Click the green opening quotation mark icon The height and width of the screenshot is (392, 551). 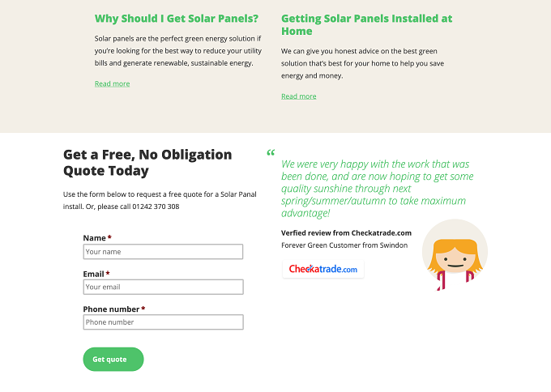(271, 153)
